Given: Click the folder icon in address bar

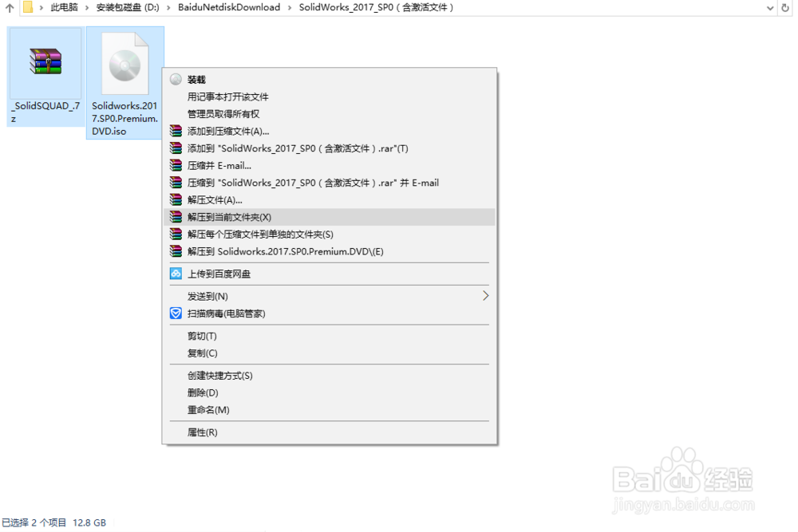Looking at the screenshot, I should (28, 7).
